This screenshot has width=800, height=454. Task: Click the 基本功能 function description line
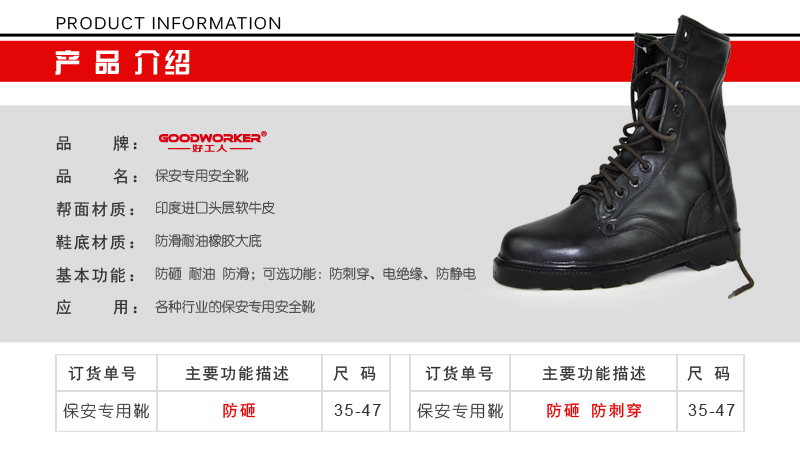pyautogui.click(x=315, y=274)
